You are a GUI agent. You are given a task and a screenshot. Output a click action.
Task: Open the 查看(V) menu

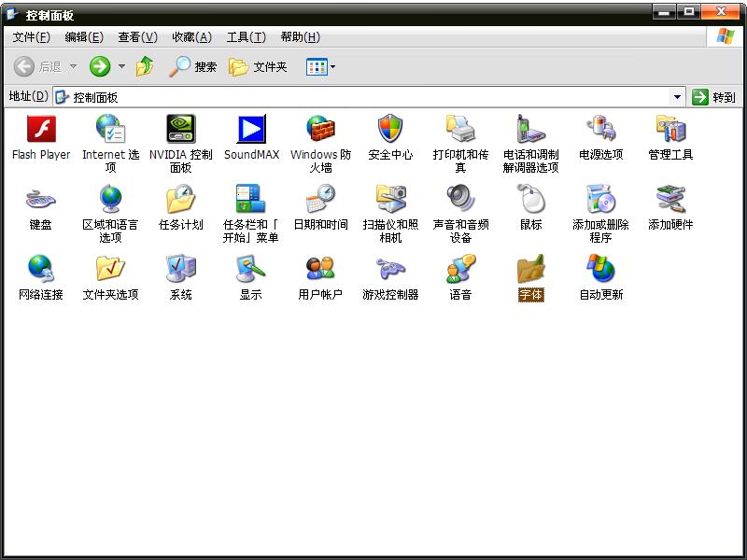tap(138, 37)
